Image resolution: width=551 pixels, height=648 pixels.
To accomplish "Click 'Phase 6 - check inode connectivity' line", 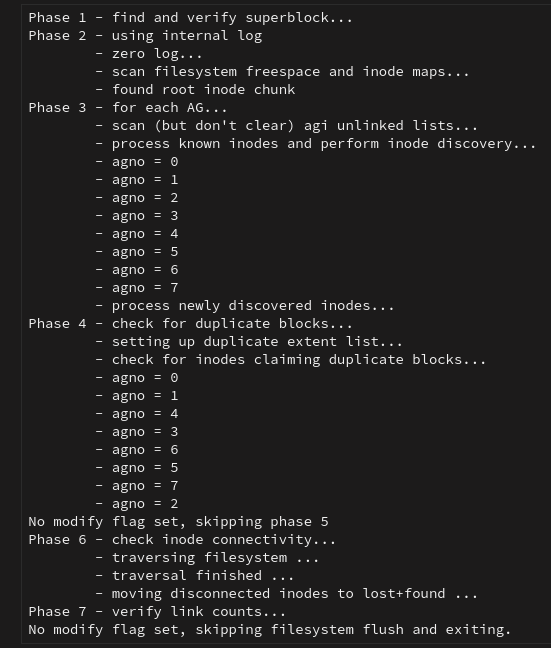I will (182, 540).
